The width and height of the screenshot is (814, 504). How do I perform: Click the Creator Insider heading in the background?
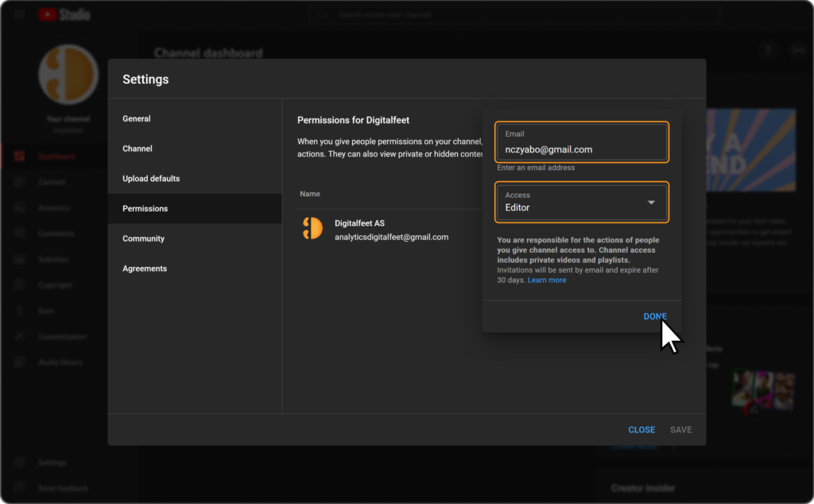coord(643,488)
